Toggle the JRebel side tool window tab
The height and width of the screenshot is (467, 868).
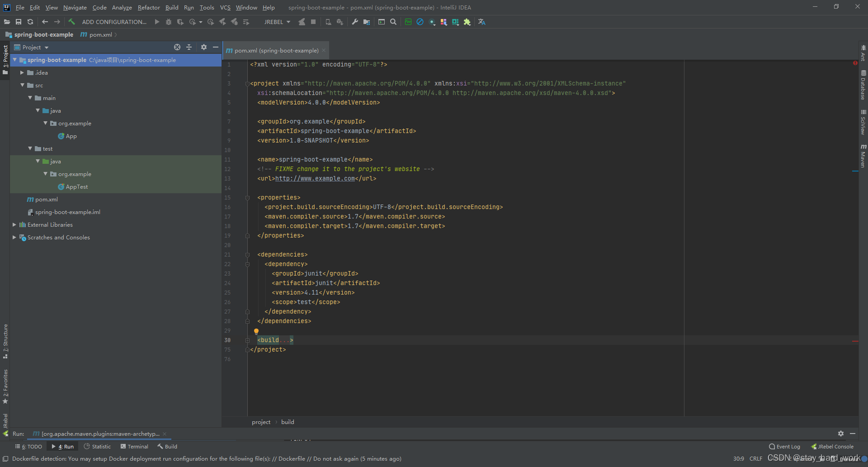[x=5, y=424]
